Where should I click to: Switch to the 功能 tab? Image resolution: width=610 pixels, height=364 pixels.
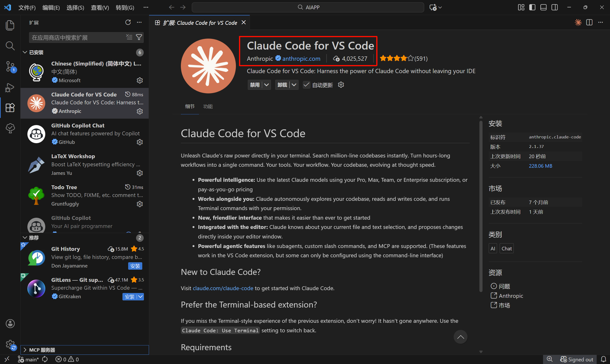(208, 106)
